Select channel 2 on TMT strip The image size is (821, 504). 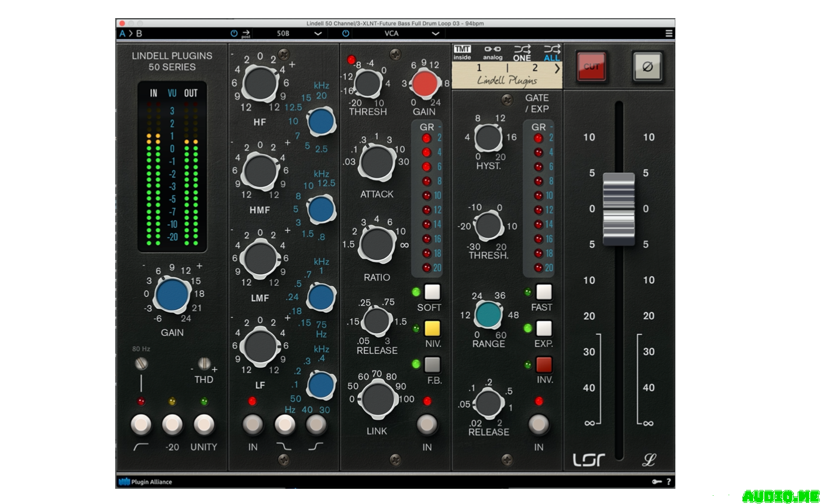pos(534,68)
